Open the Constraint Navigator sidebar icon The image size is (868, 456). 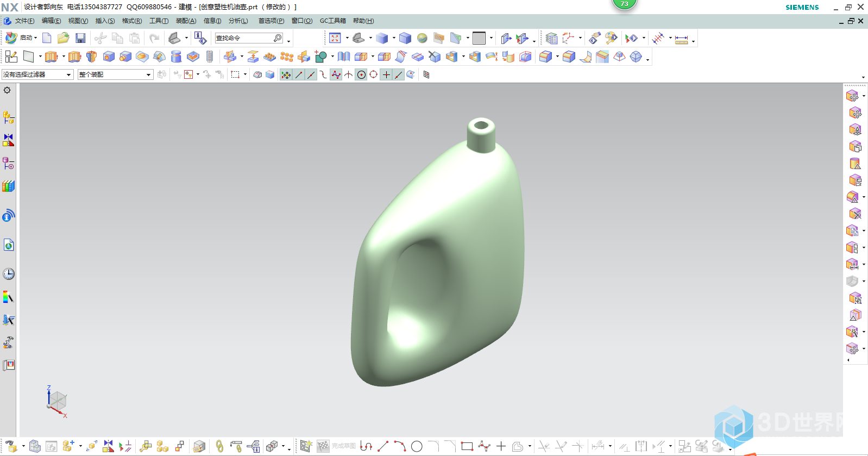[9, 140]
